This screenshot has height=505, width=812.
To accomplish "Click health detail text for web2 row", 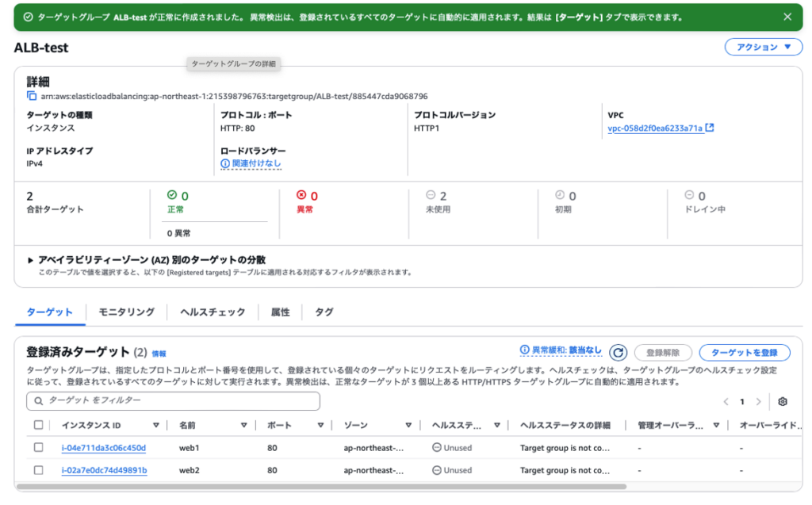I will 565,471.
